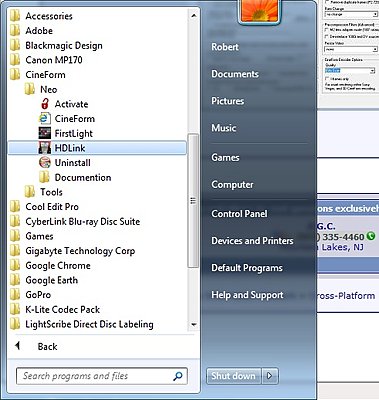This screenshot has height=400, width=379.
Task: Open Control Panel
Action: [x=239, y=214]
